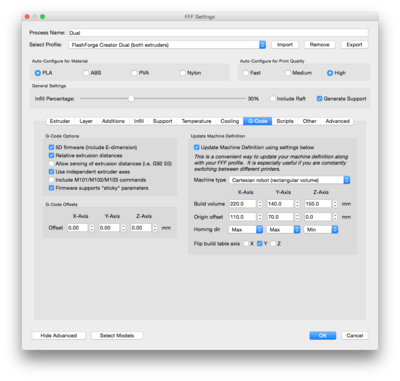Click Z-Axis G-Code Offset field
400x381 pixels.
(x=141, y=228)
